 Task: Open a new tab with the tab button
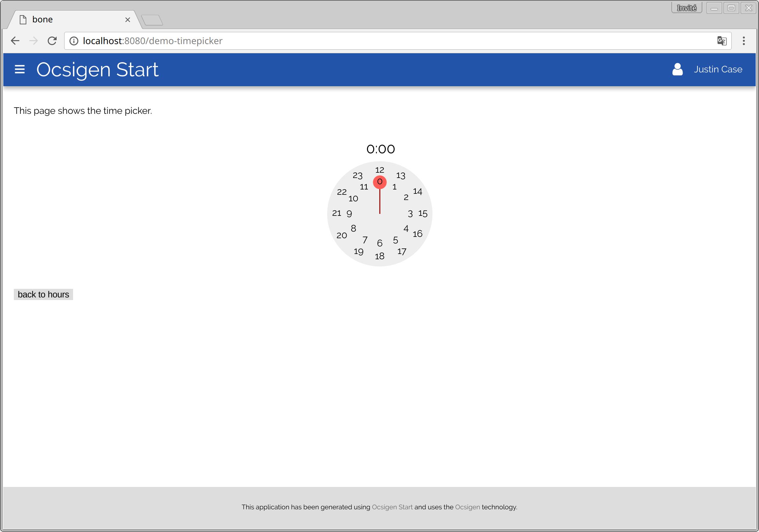click(152, 20)
